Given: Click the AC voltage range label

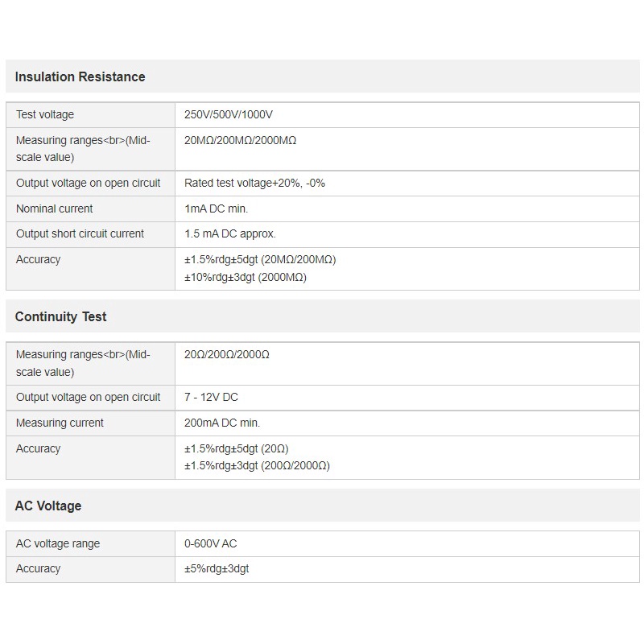Looking at the screenshot, I should point(58,544).
